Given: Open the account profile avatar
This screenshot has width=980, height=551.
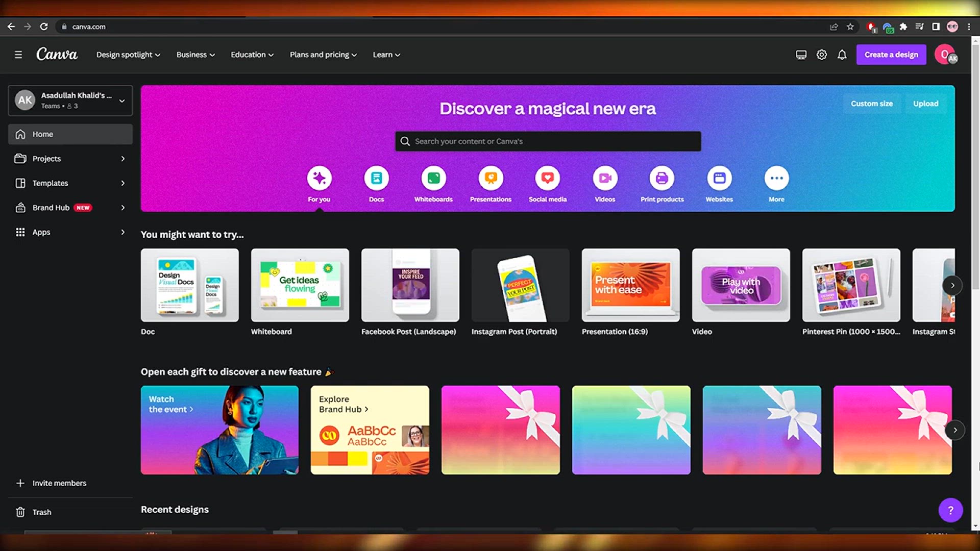Looking at the screenshot, I should (x=945, y=55).
